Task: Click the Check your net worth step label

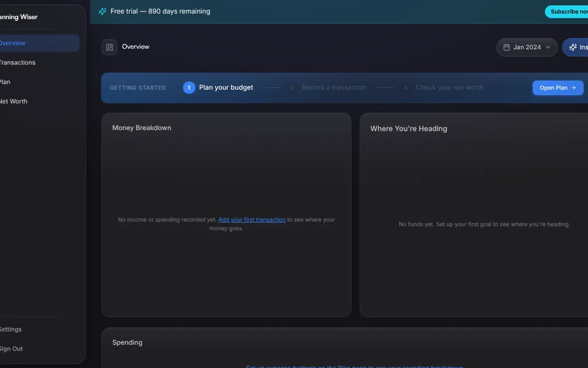Action: pyautogui.click(x=449, y=87)
